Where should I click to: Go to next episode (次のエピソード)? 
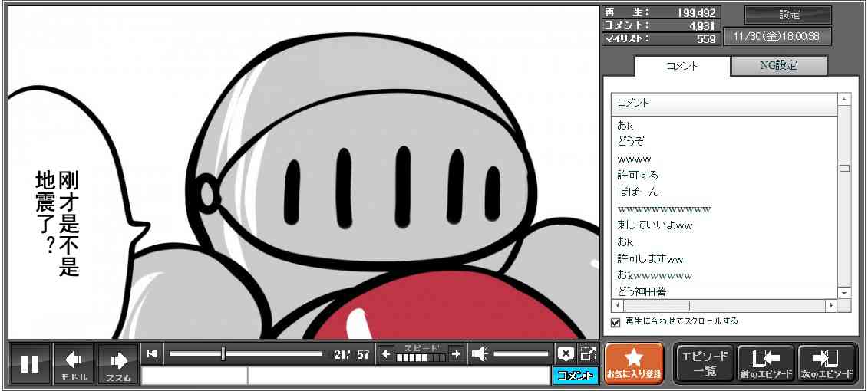click(827, 363)
